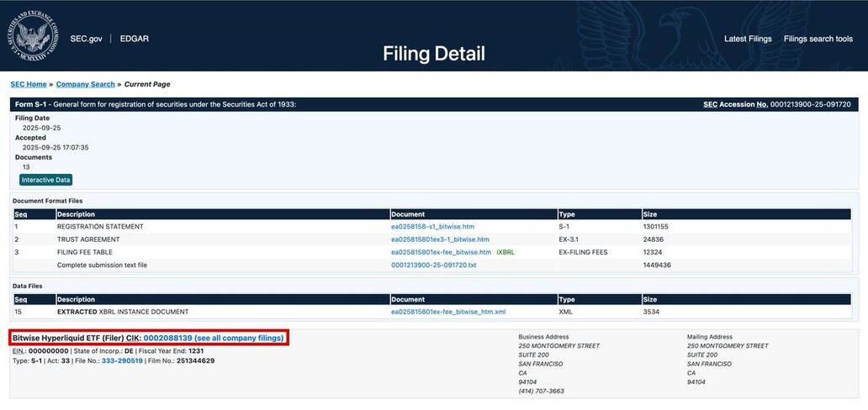Image resolution: width=868 pixels, height=410 pixels.
Task: Click the XML type cell
Action: tap(566, 312)
